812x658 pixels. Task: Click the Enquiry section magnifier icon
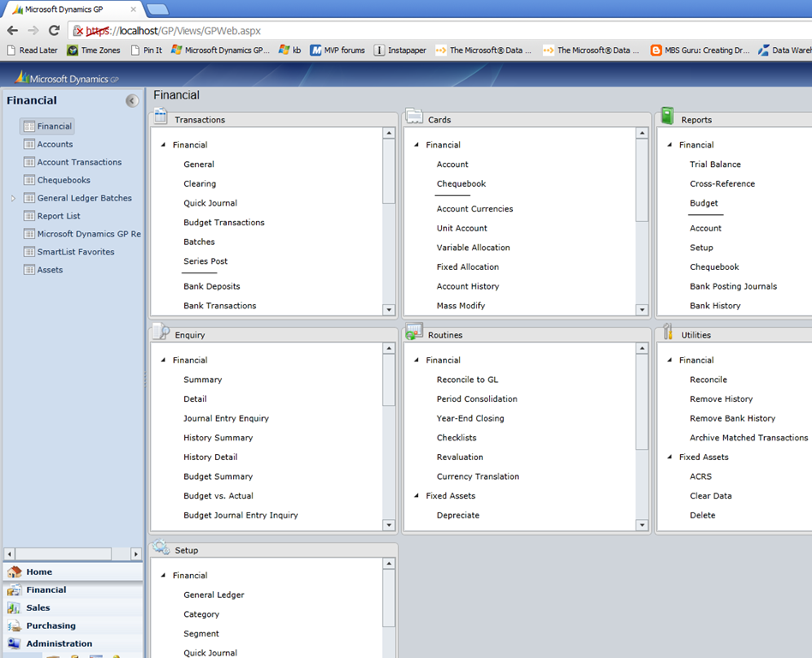click(x=161, y=331)
